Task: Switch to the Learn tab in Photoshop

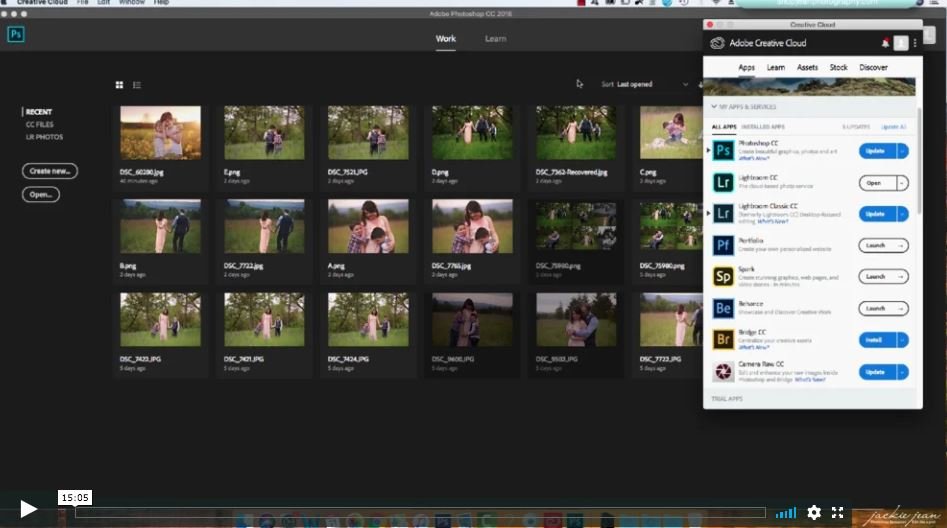Action: click(x=495, y=39)
